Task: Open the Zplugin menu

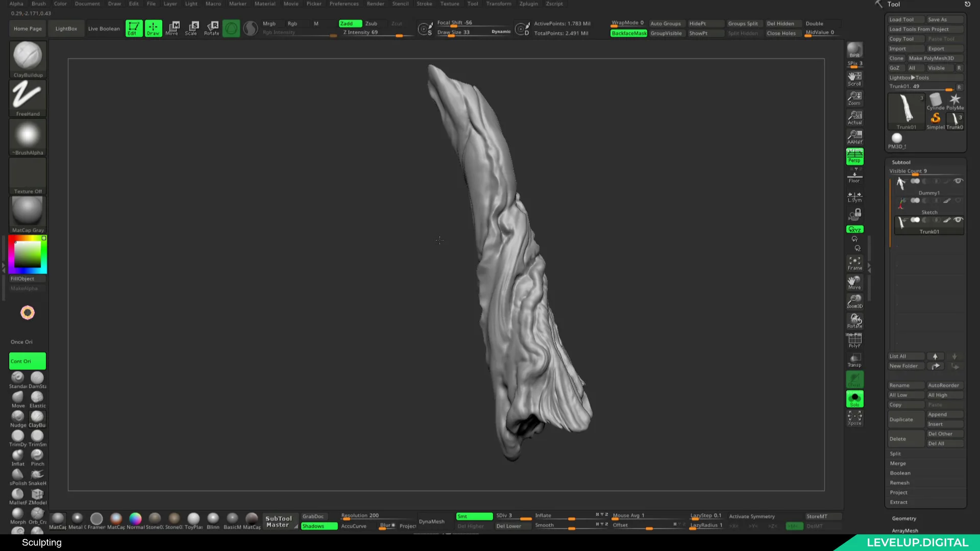Action: (x=529, y=4)
